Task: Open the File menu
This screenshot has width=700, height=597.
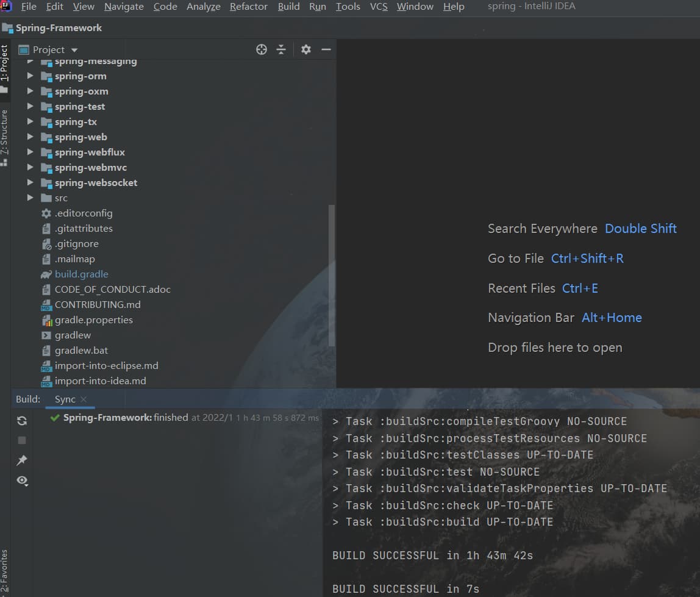Action: [x=29, y=6]
